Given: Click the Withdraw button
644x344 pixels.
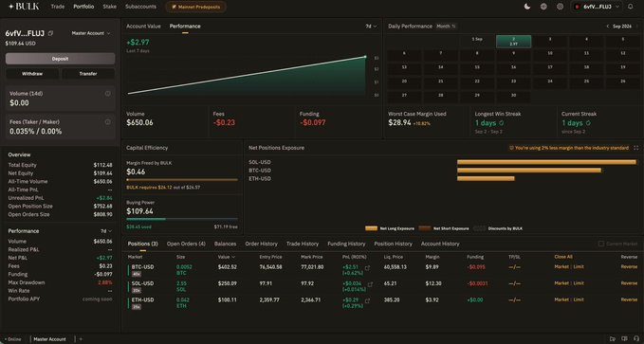Looking at the screenshot, I should (x=32, y=74).
